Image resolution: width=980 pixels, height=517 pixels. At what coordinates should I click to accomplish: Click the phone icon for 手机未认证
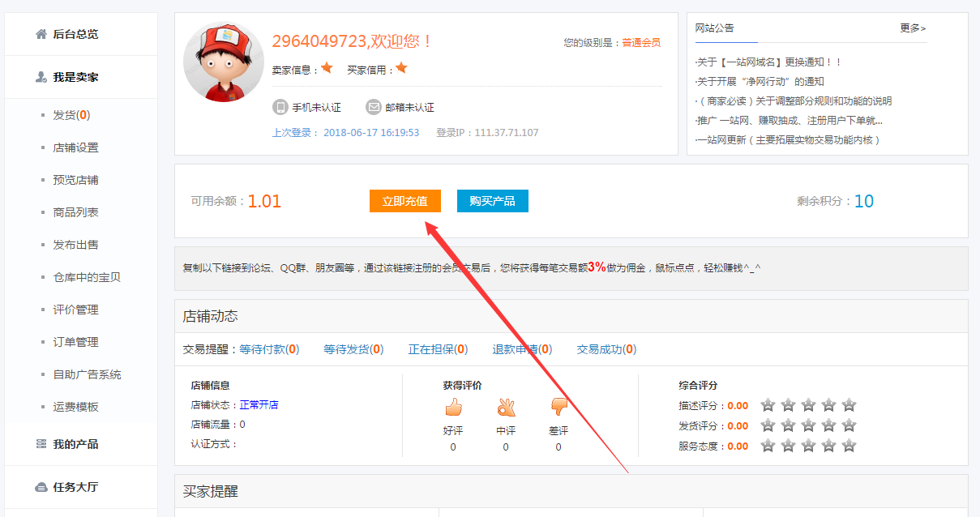coord(280,107)
